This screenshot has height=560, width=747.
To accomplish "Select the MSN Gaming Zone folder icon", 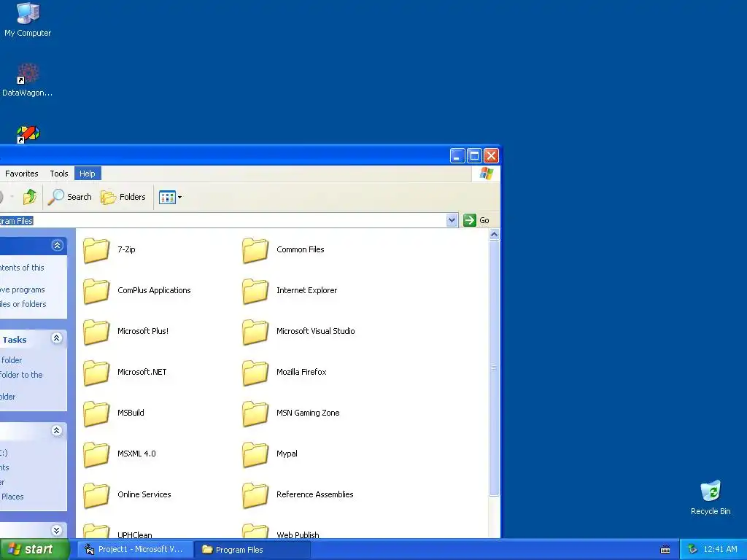I will coord(255,414).
